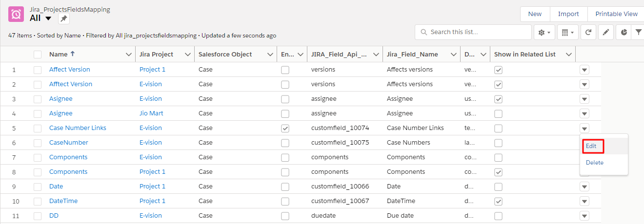
Task: Open the list view controls gear
Action: tap(544, 32)
